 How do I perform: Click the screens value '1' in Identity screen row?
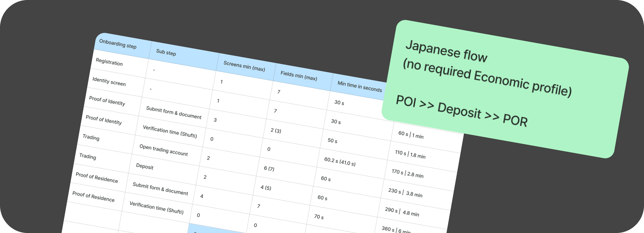tap(218, 101)
